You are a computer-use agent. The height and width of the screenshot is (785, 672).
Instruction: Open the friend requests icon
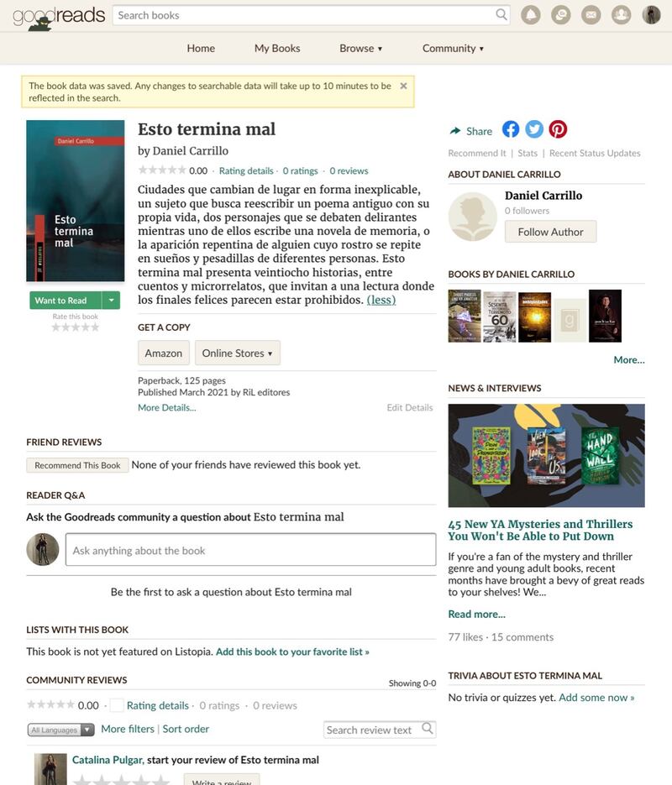(x=621, y=15)
